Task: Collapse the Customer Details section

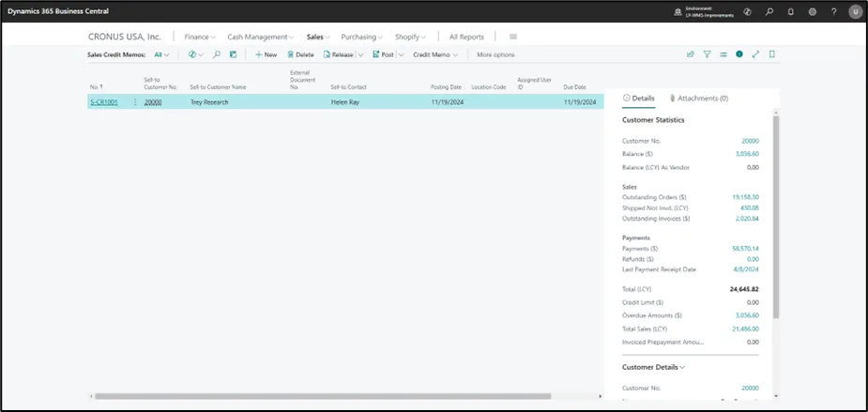Action: pyautogui.click(x=654, y=367)
